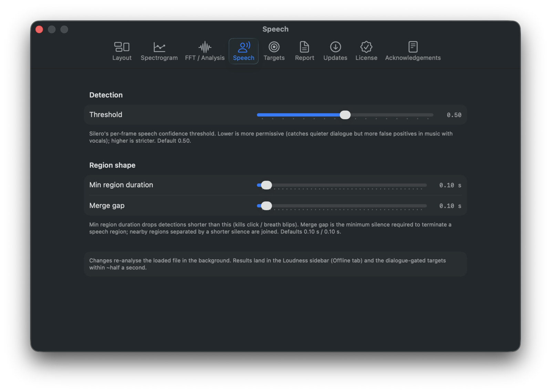The width and height of the screenshot is (551, 392).
Task: Click the Min region duration label
Action: [121, 185]
